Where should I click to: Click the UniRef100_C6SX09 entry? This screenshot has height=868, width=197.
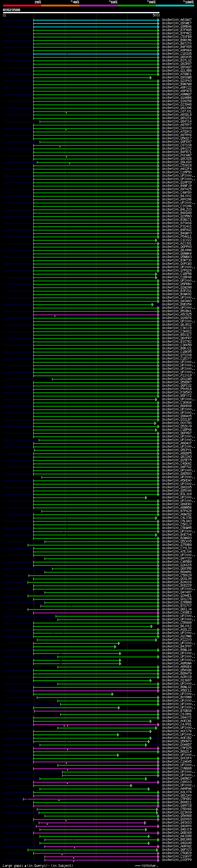tap(176, 128)
